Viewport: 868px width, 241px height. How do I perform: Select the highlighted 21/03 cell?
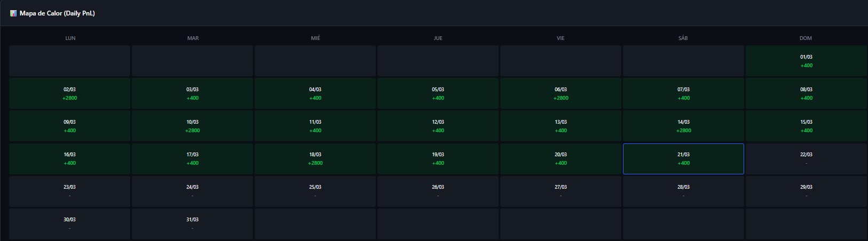[683, 158]
